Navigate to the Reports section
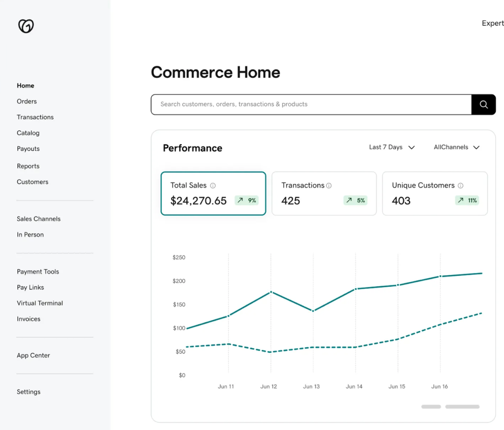The width and height of the screenshot is (504, 430). point(28,166)
